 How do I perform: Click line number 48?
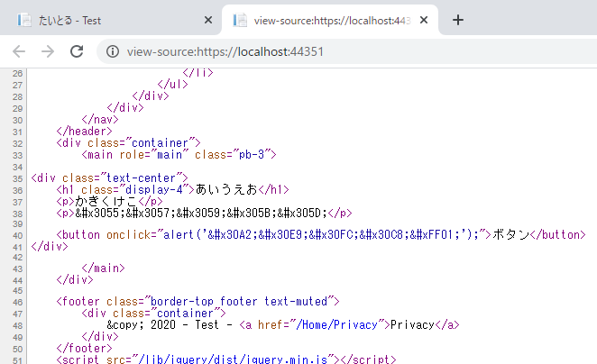tap(17, 325)
